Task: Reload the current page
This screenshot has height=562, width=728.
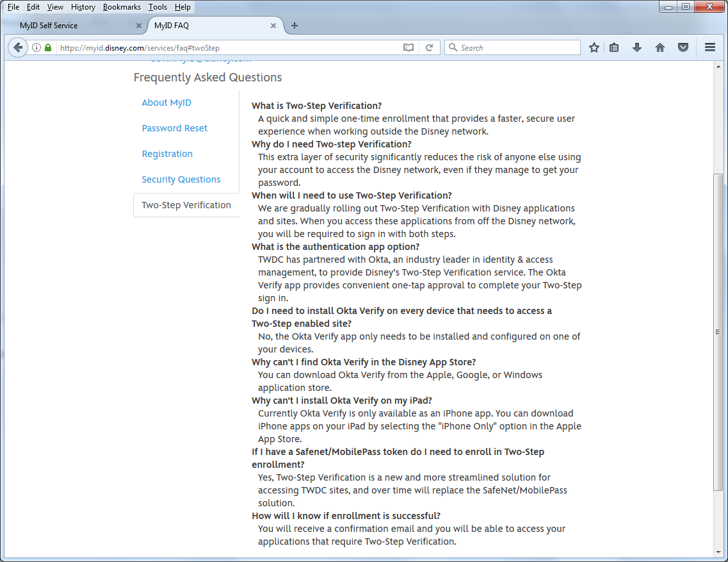Action: [x=430, y=47]
